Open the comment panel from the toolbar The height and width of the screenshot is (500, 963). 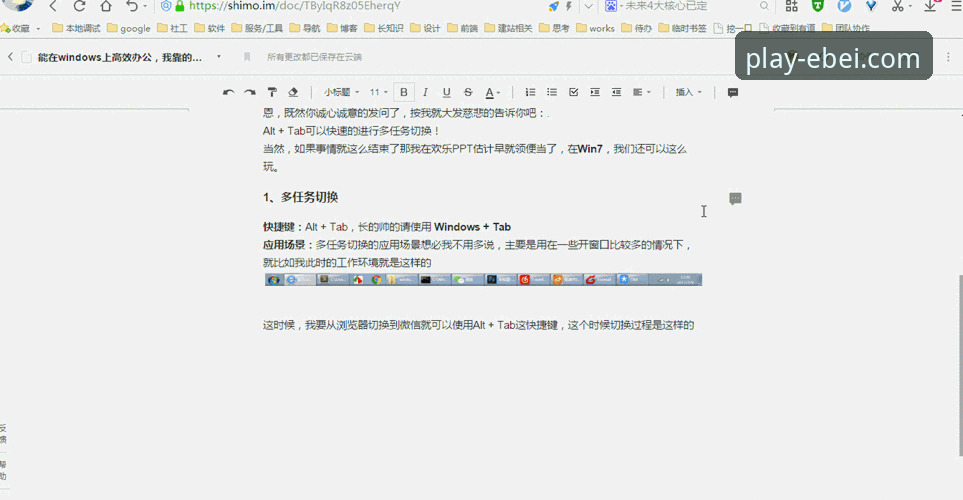tap(733, 92)
